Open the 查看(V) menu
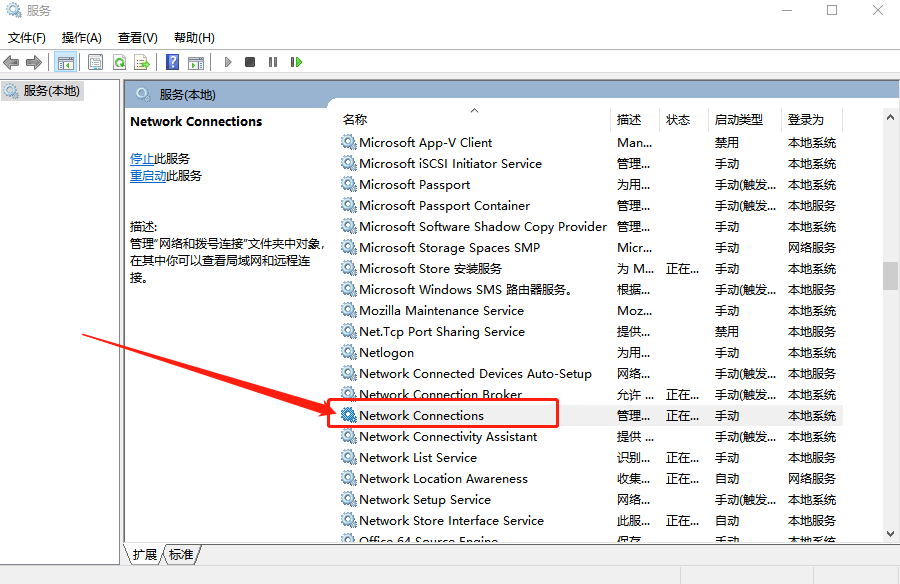Image resolution: width=900 pixels, height=584 pixels. pos(137,38)
